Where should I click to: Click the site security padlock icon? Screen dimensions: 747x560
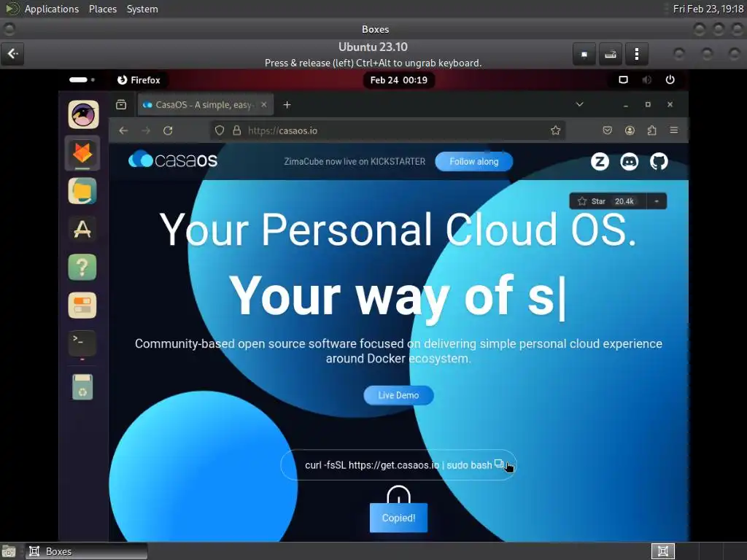[236, 131]
